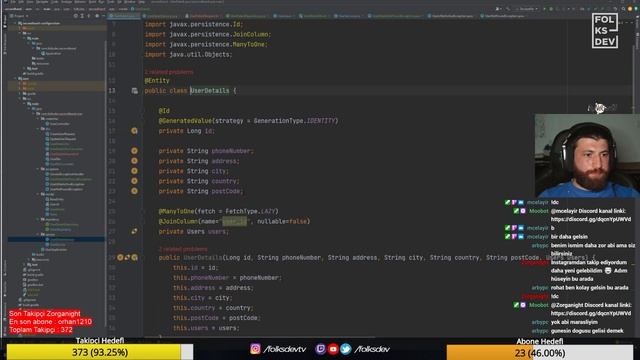Click the 'import java.util.Objects;' line
The image size is (640, 360).
tap(188, 54)
